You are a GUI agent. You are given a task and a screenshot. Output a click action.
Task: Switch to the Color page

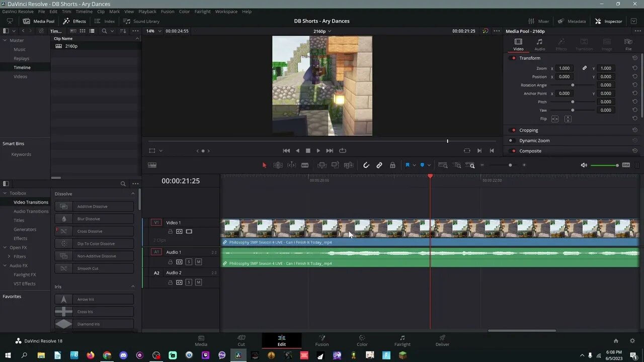[362, 340]
